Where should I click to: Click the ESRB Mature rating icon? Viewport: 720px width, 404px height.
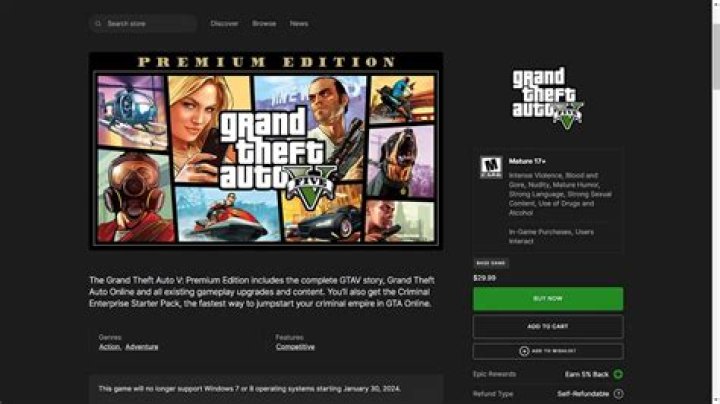tap(491, 168)
